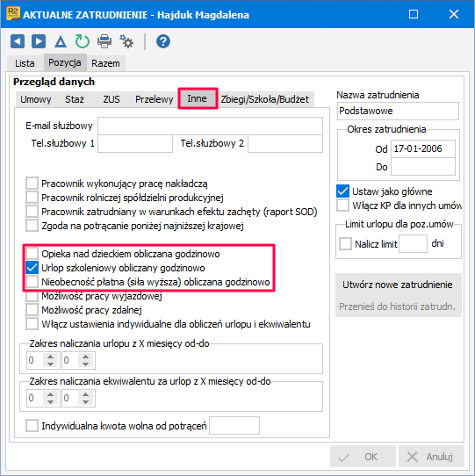Viewport: 475px width, 476px height.
Task: Enable Możliwość pracy zdalnej checkbox
Action: [x=32, y=310]
